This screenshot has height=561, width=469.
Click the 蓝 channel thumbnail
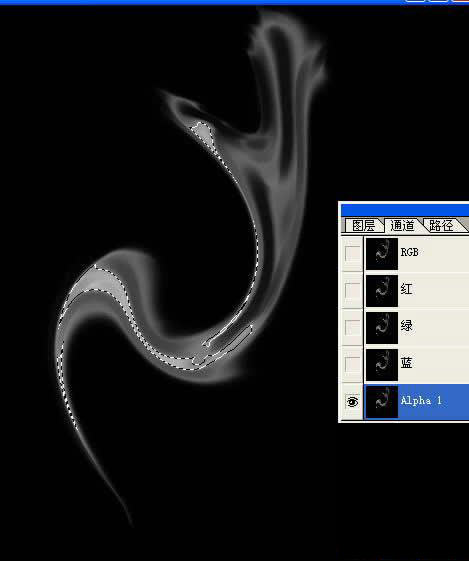(x=382, y=365)
